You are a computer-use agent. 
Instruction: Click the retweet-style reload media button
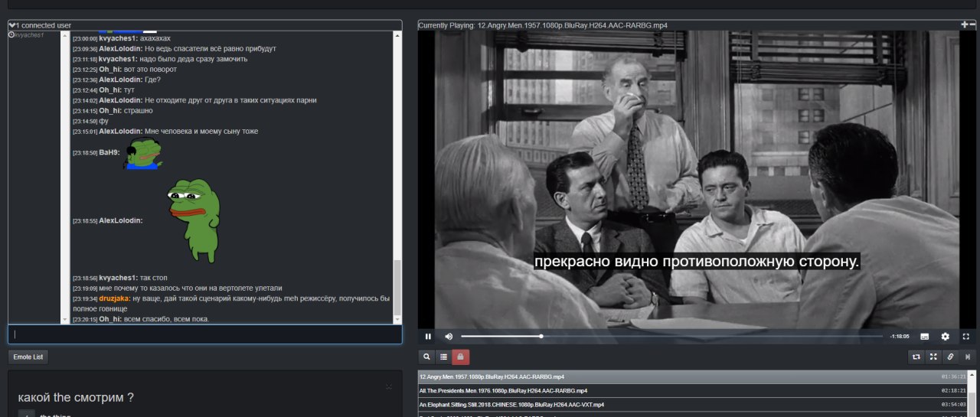coord(916,357)
